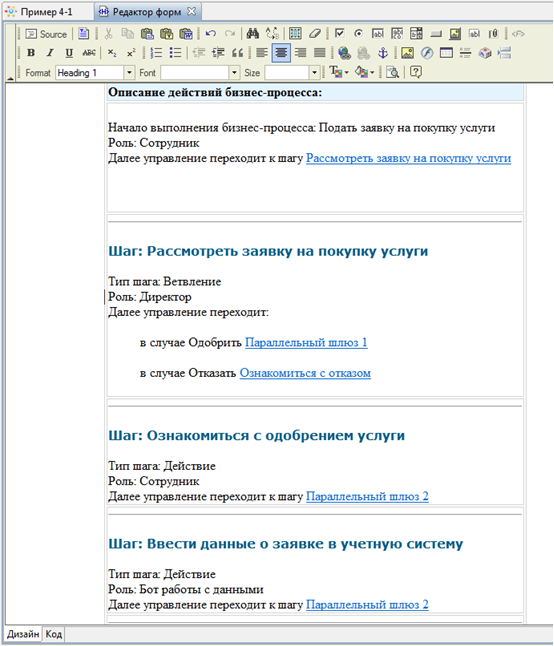Viewport: 554px width, 646px height.
Task: Apply blockquote with the quotes icon
Action: (x=237, y=53)
